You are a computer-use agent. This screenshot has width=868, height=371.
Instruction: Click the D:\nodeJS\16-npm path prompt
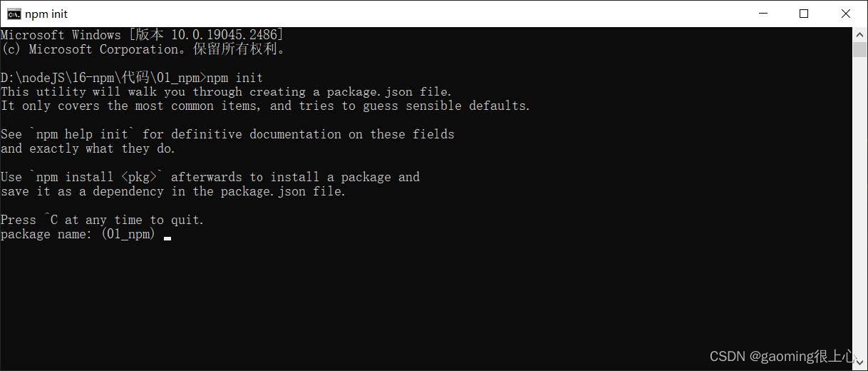pyautogui.click(x=103, y=78)
